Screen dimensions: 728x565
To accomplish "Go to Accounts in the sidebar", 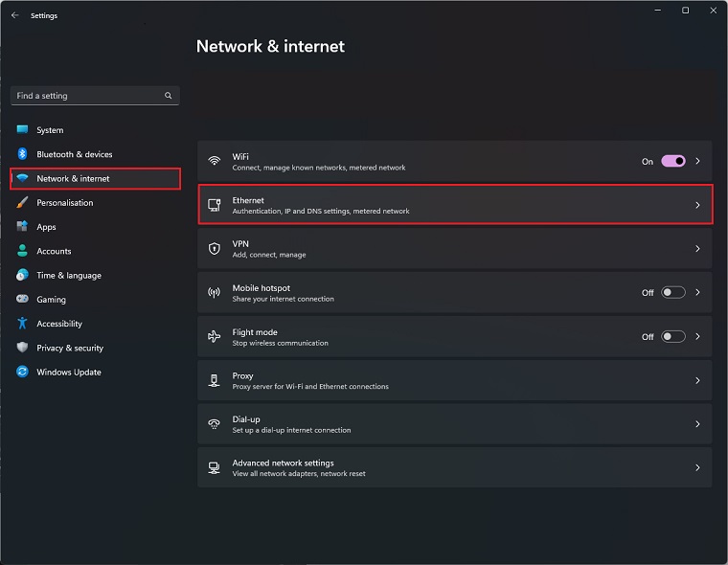I will pos(54,251).
